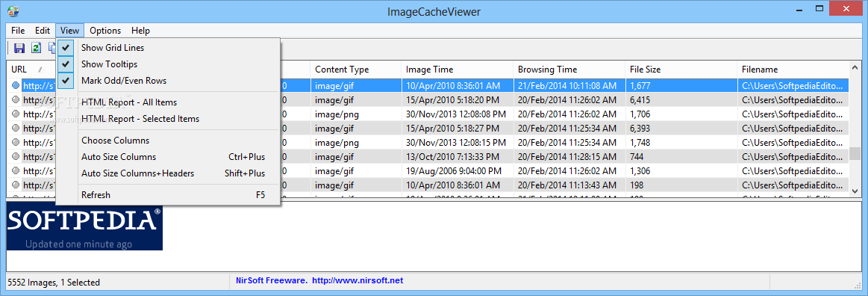The image size is (868, 296).
Task: Click the list scrollbar down arrow
Action: pos(855,191)
